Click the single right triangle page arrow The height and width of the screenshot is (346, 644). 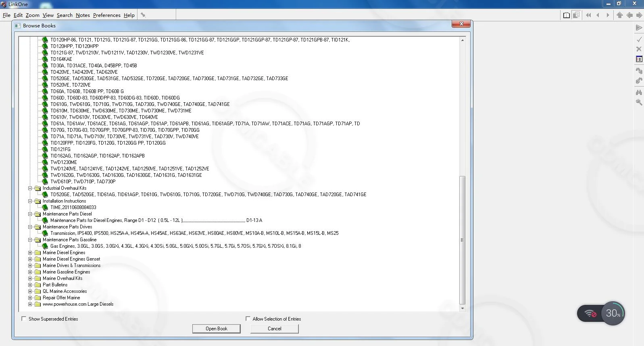click(608, 15)
